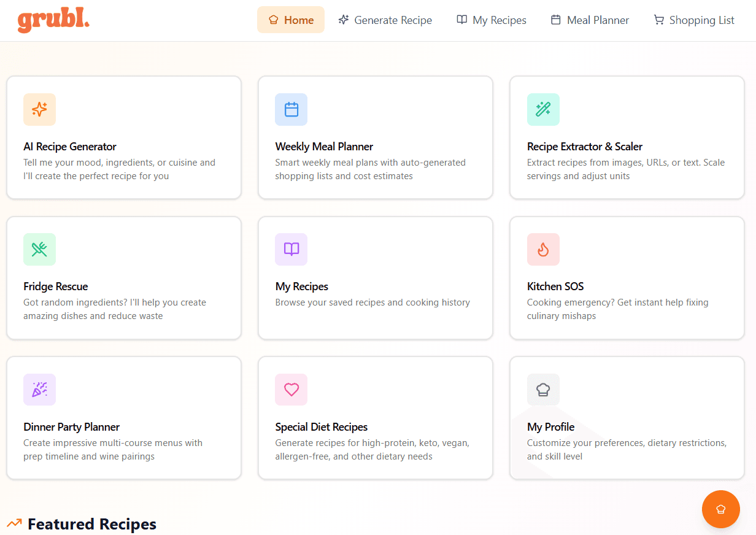Open the Dinner Party Planner card title

(71, 427)
